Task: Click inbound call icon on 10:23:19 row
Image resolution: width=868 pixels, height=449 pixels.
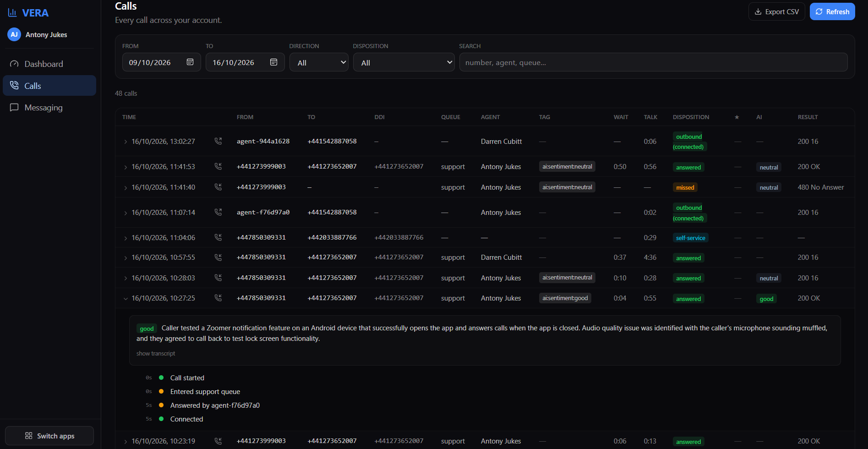Action: click(x=218, y=441)
